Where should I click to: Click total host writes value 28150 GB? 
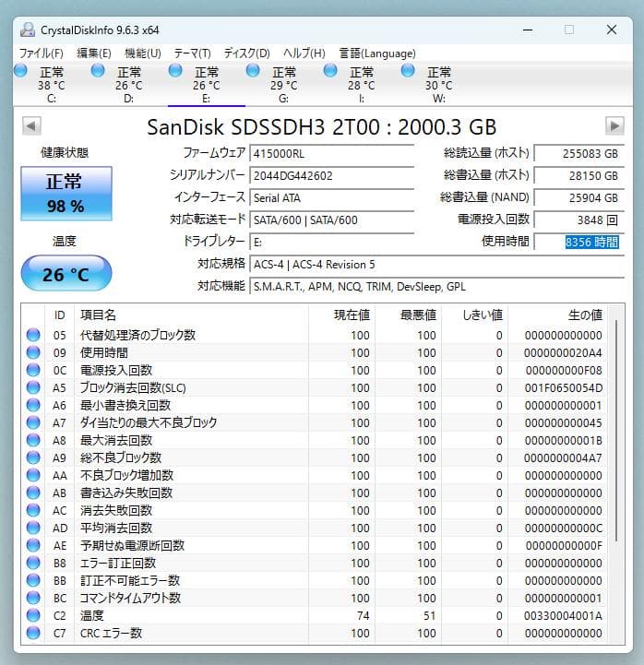pyautogui.click(x=579, y=175)
